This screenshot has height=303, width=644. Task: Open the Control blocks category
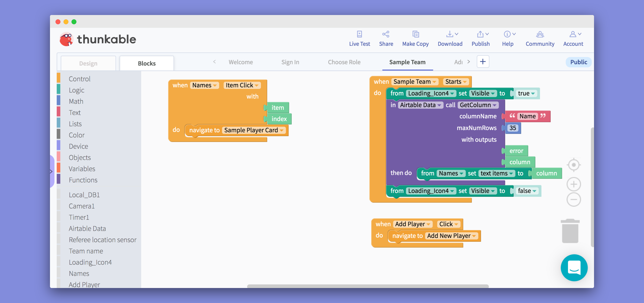pos(80,79)
